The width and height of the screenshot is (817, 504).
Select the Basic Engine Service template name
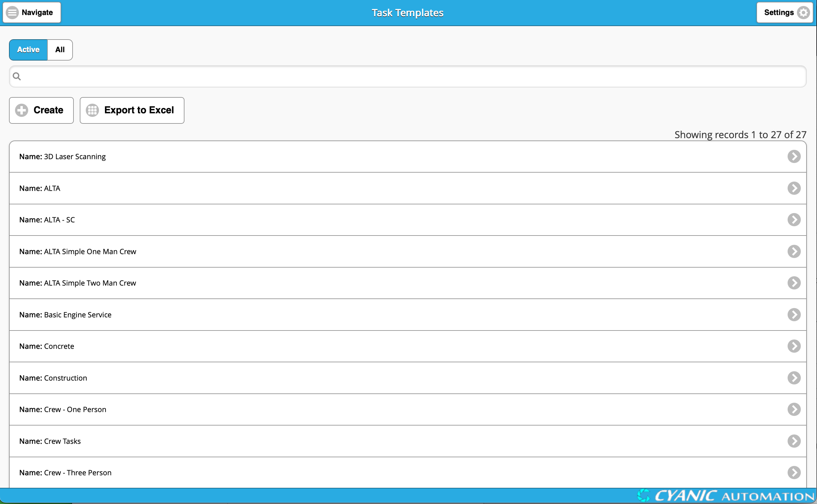[78, 315]
